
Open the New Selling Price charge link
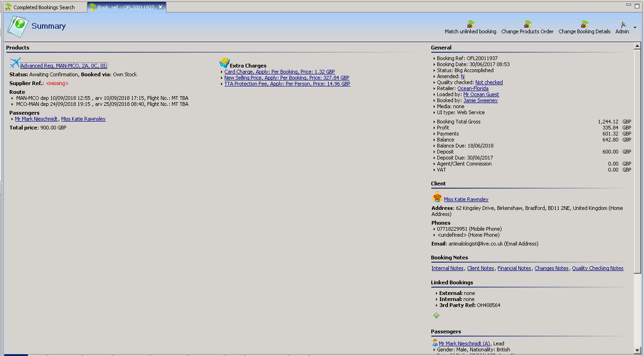click(287, 78)
